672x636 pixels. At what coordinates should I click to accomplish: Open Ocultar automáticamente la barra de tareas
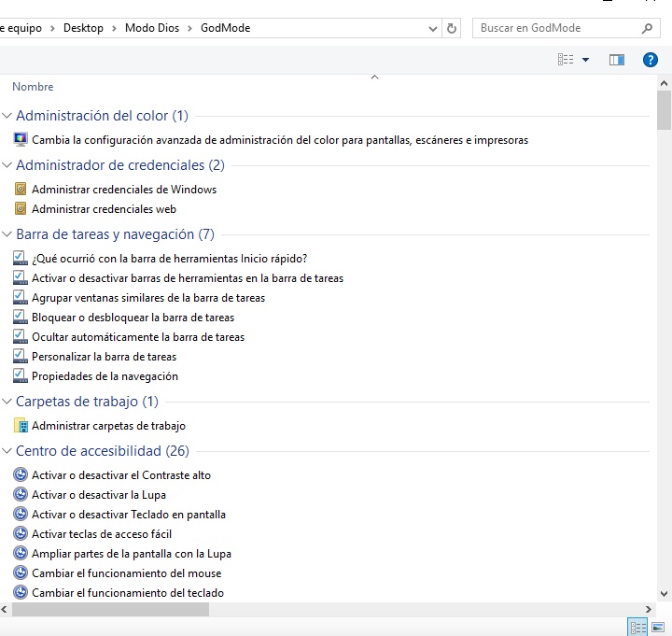pos(137,337)
